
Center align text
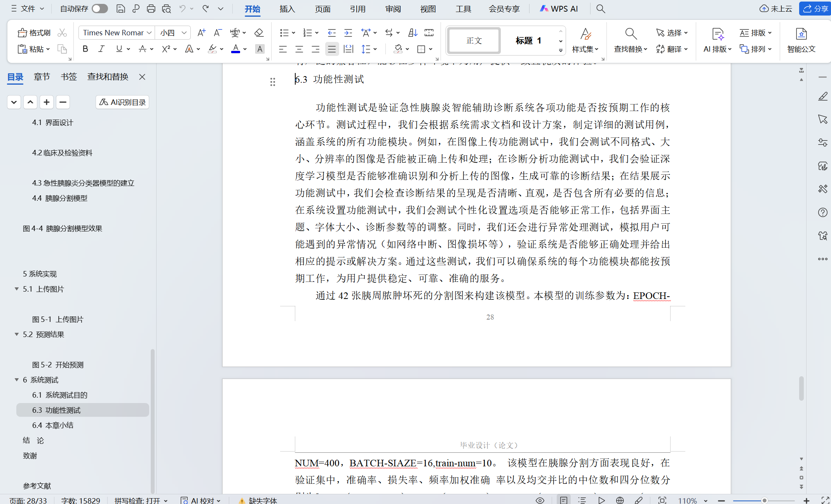(x=299, y=49)
